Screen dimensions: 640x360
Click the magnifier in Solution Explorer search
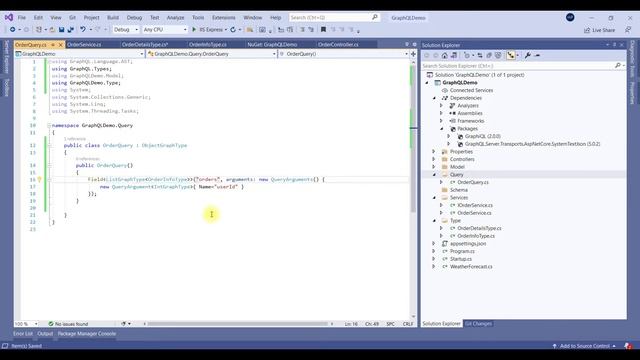[x=618, y=66]
